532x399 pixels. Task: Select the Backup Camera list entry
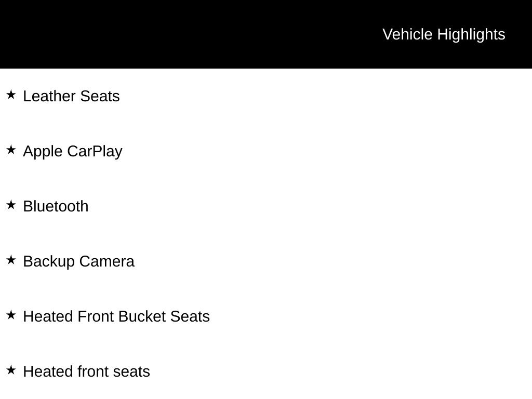[78, 261]
